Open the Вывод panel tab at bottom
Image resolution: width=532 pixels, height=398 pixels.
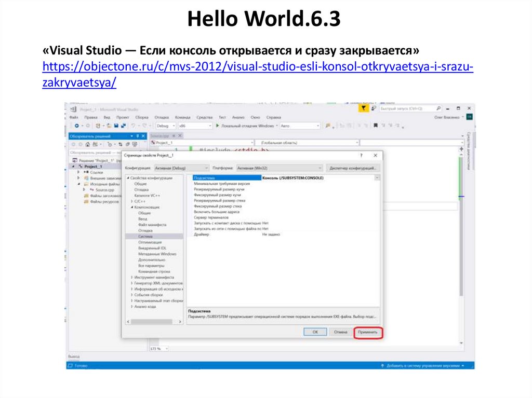coord(74,356)
